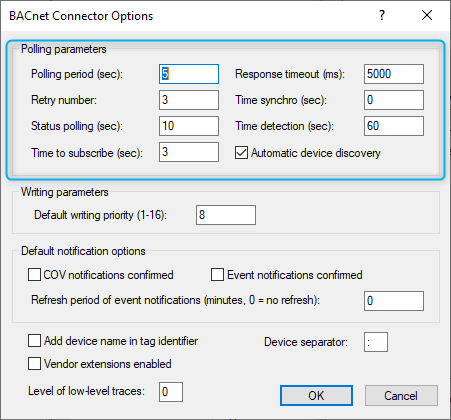Viewport: 451px width, 420px height.
Task: Close the BACnet Connector Options dialog
Action: point(427,15)
